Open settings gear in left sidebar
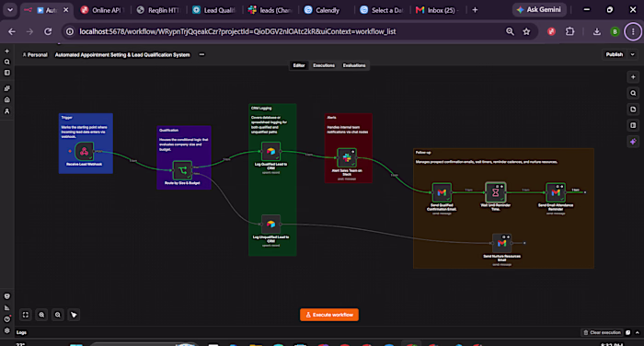This screenshot has width=644, height=346. point(7,330)
